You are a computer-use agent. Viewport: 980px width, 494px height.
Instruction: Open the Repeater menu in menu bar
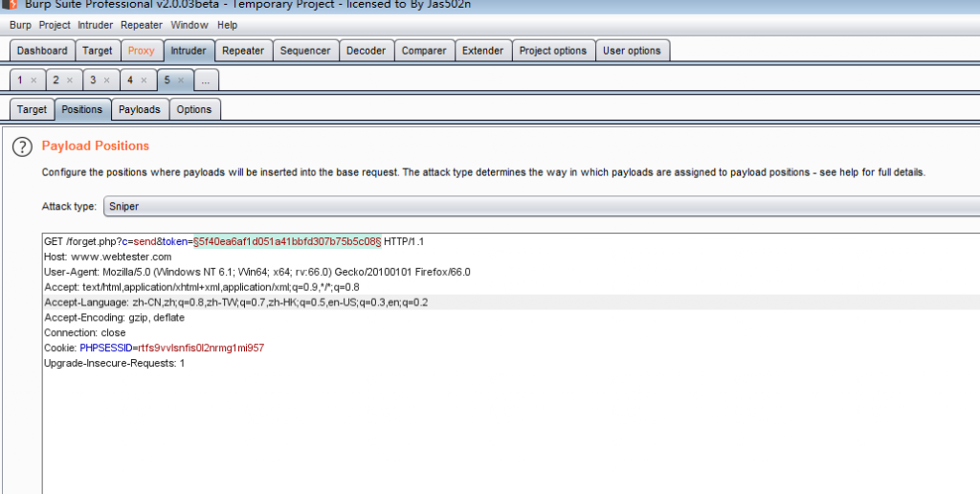142,25
